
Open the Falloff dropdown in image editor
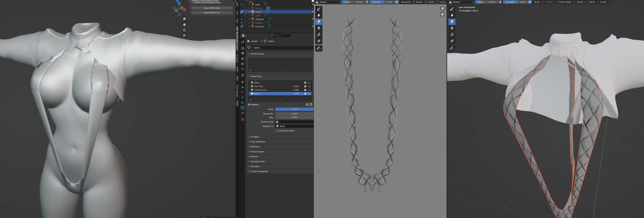point(432,2)
